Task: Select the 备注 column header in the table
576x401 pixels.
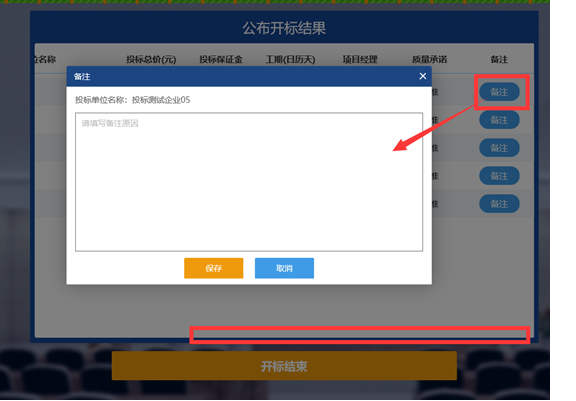Action: coord(499,59)
